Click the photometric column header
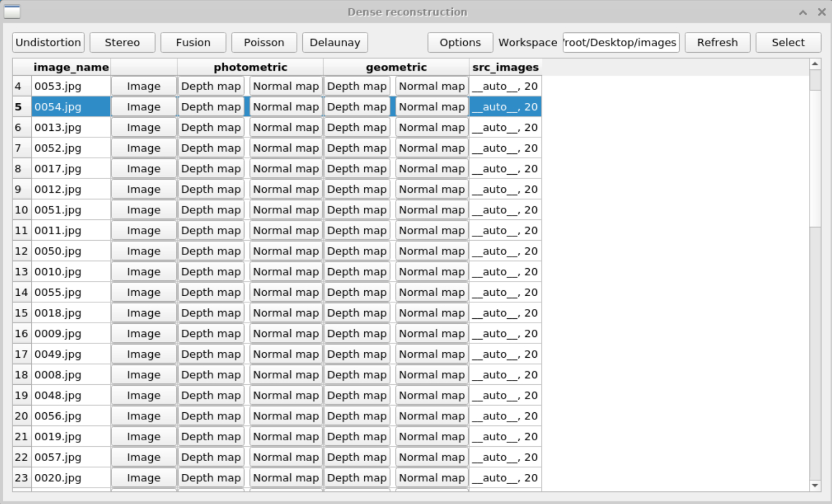This screenshot has height=504, width=832. coord(250,67)
